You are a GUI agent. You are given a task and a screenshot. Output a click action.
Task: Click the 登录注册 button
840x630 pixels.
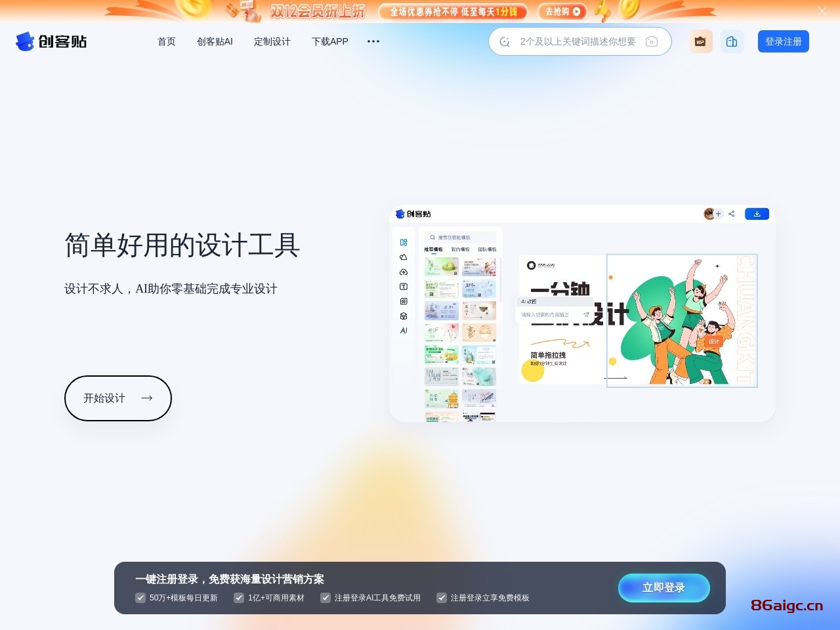click(784, 41)
